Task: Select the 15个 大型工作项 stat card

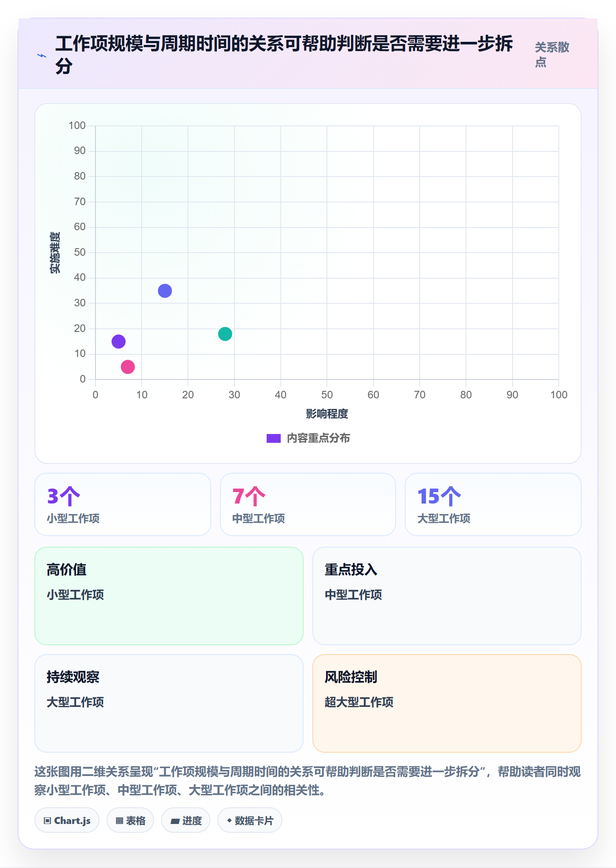Action: pos(493,504)
